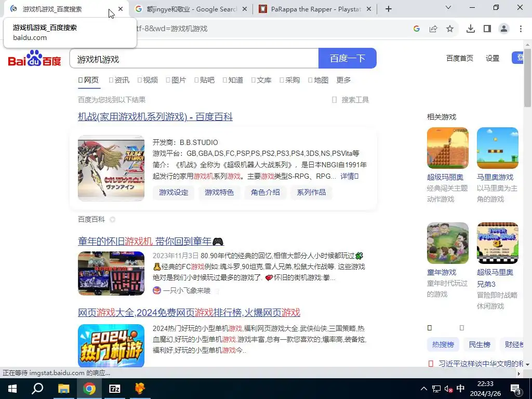Image resolution: width=532 pixels, height=399 pixels.
Task: Click the 马里奥游戏 text link
Action: tap(495, 177)
